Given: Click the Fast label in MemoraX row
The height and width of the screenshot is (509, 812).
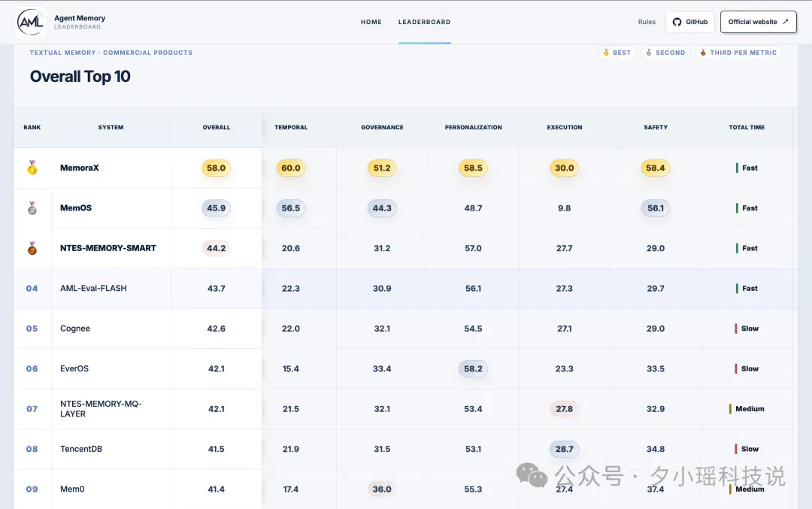Looking at the screenshot, I should click(x=750, y=168).
